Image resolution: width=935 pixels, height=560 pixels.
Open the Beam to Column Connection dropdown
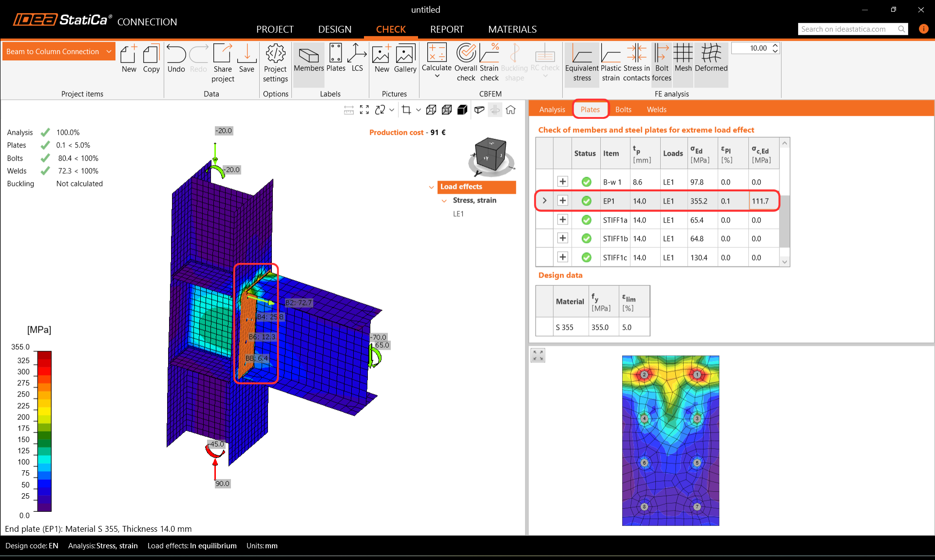[x=58, y=52]
